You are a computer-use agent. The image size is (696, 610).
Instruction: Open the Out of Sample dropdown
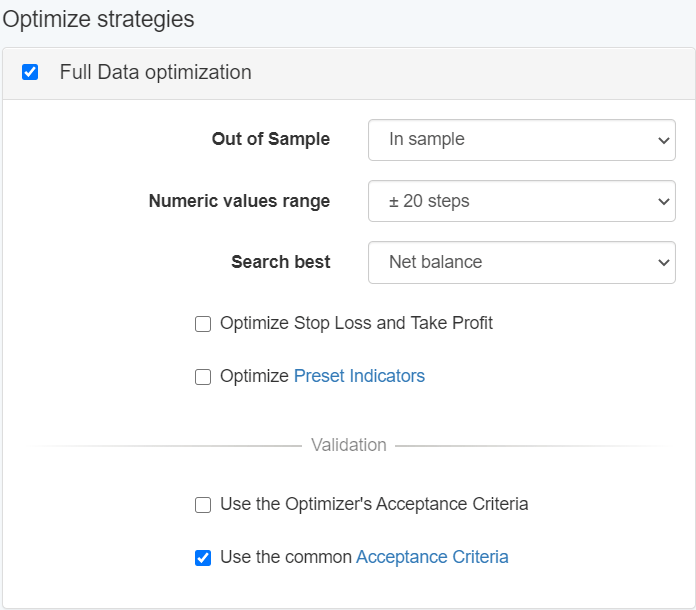(510, 140)
